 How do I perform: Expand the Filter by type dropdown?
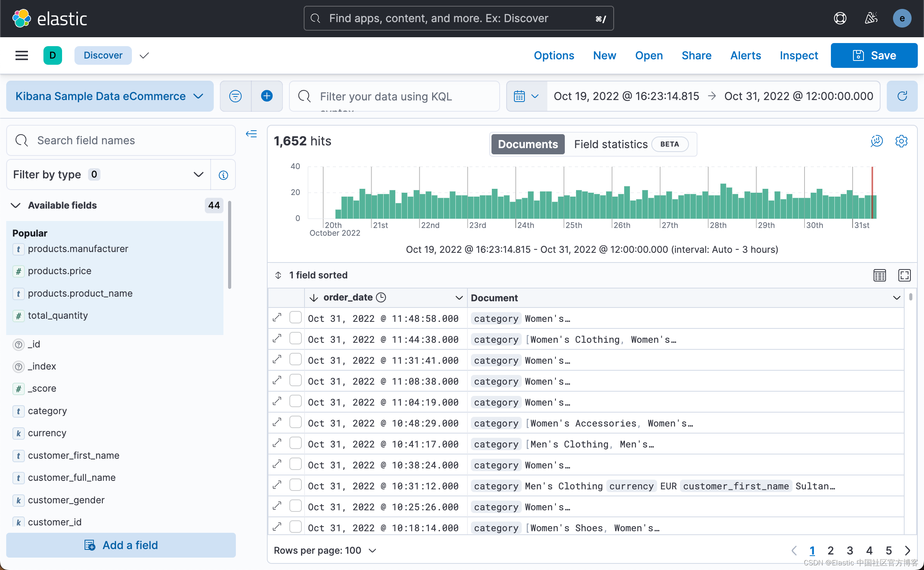coord(198,174)
